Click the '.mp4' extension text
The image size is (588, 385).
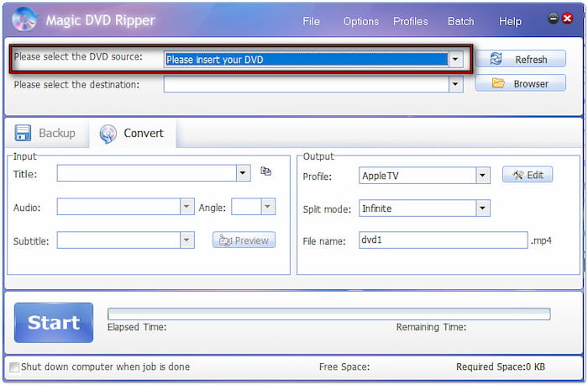click(x=541, y=240)
